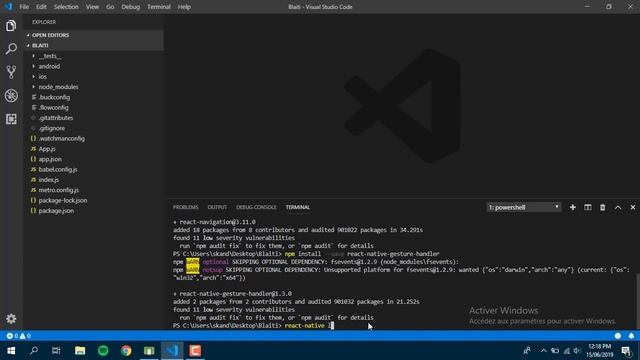Open notifications bell in status bar
Screen dimensions: 640x360
point(631,336)
